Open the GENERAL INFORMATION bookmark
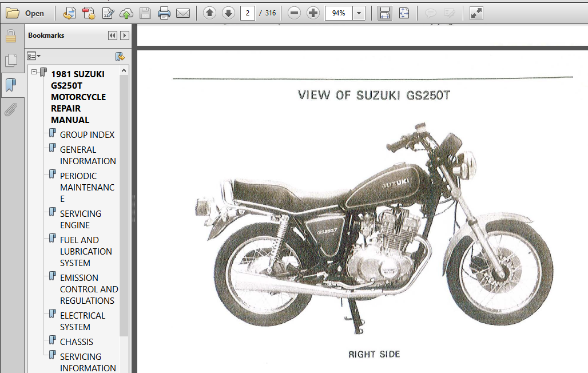The image size is (588, 373). tap(88, 156)
